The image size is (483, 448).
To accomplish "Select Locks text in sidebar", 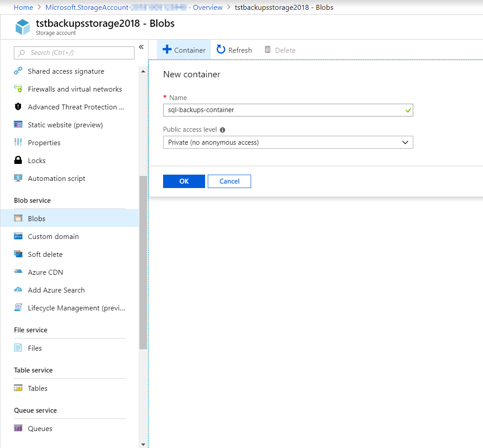I will [x=37, y=161].
